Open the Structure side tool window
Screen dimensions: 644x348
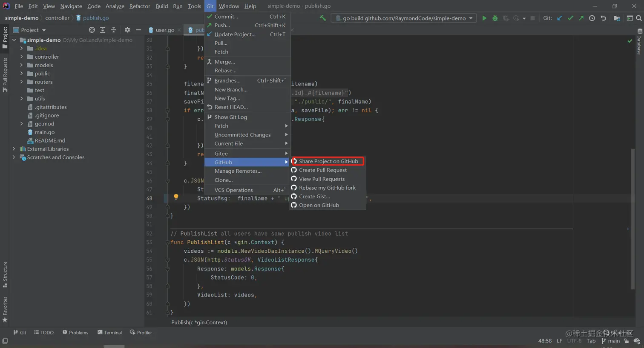coord(5,274)
